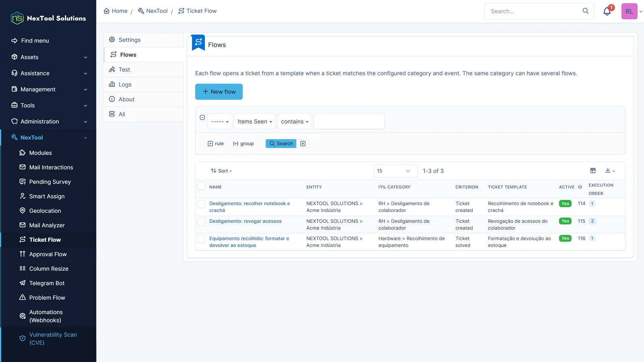Open Desligamento: recolher notebook e crachá link
The width and height of the screenshot is (644, 362).
[x=250, y=207]
